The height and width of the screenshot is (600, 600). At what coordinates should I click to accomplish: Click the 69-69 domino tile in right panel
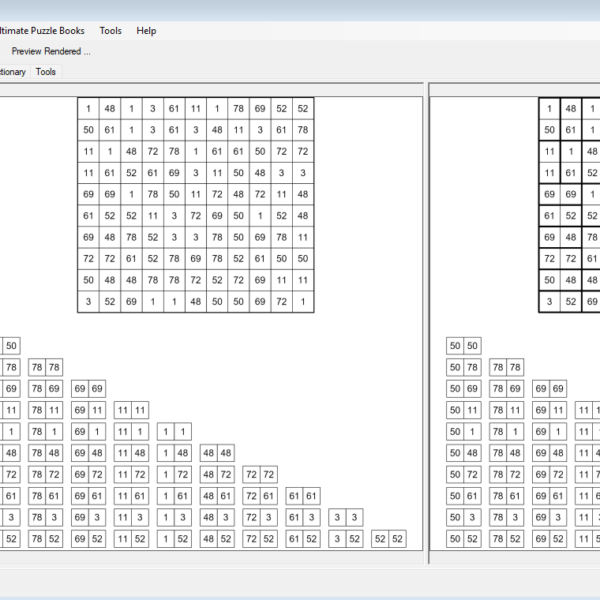548,389
